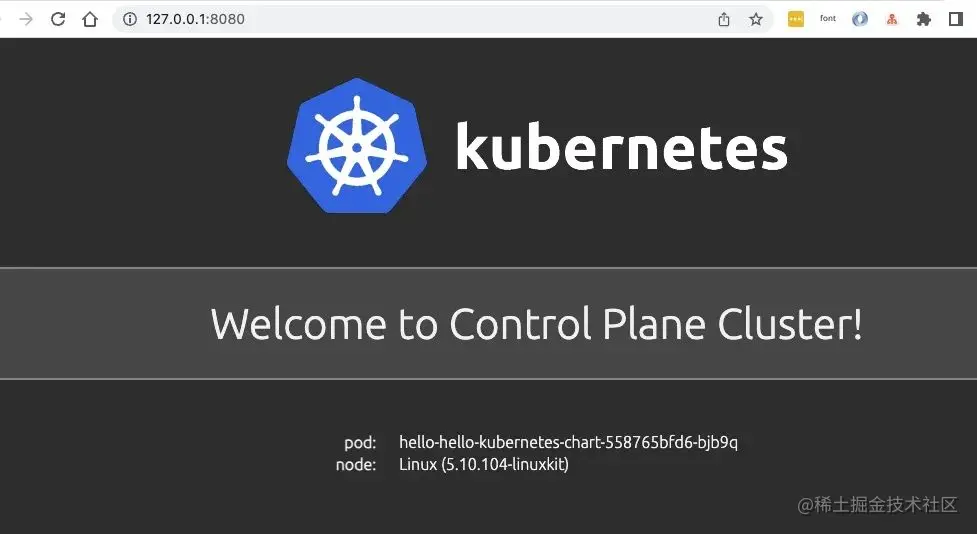Open the puzzle-piece Extensions menu
The width and height of the screenshot is (977, 534).
[923, 19]
